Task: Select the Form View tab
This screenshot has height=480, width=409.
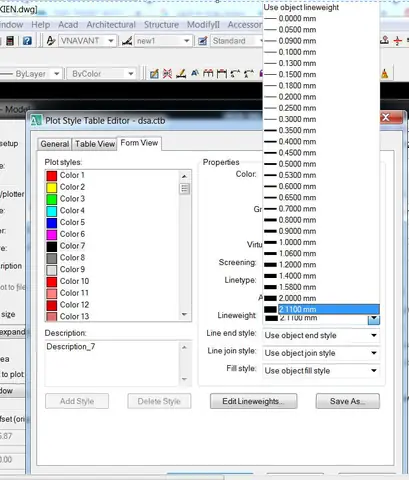Action: [x=139, y=143]
